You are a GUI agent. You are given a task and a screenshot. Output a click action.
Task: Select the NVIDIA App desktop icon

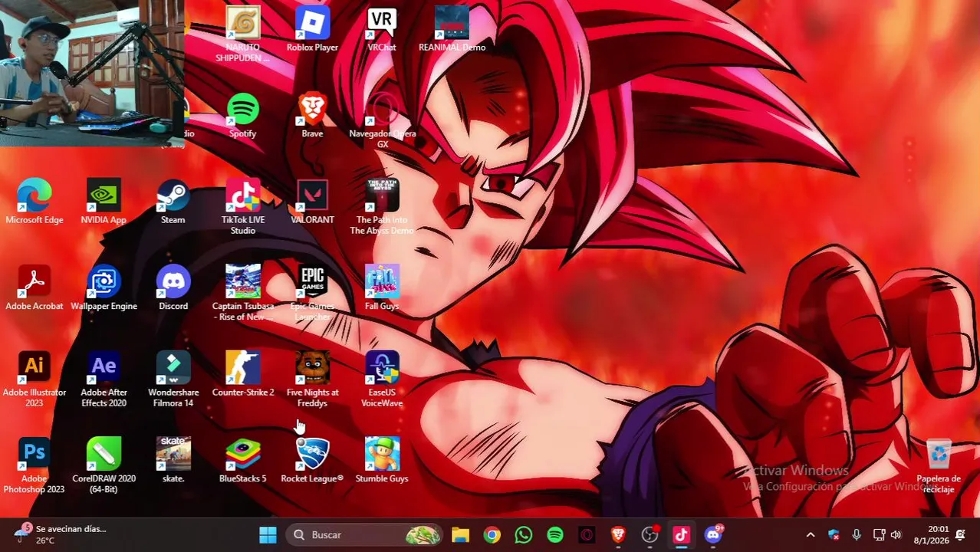[104, 202]
